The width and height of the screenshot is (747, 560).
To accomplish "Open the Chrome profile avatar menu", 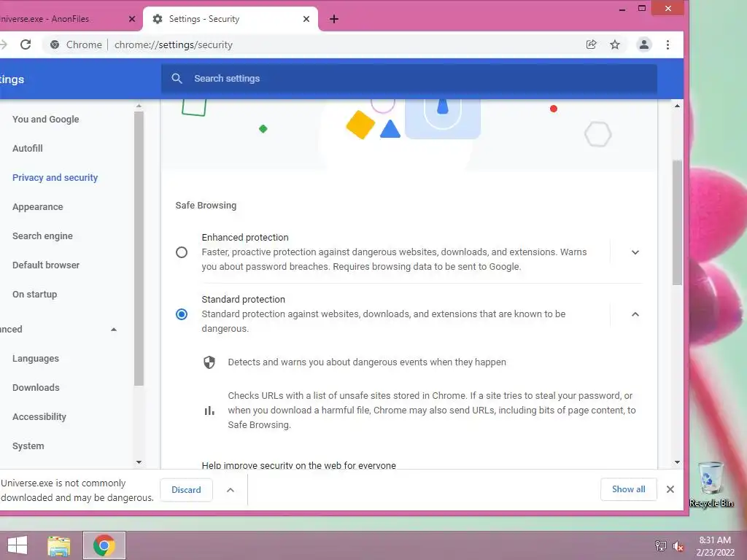I will pyautogui.click(x=643, y=44).
